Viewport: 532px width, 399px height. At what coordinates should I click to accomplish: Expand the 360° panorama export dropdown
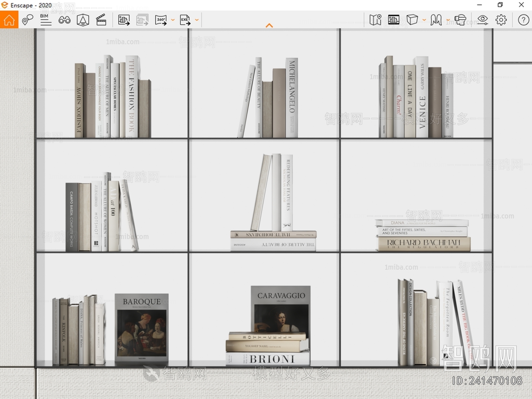coord(173,20)
